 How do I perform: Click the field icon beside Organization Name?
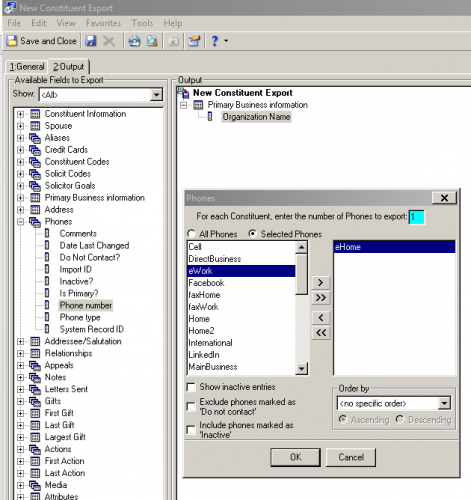pos(210,117)
